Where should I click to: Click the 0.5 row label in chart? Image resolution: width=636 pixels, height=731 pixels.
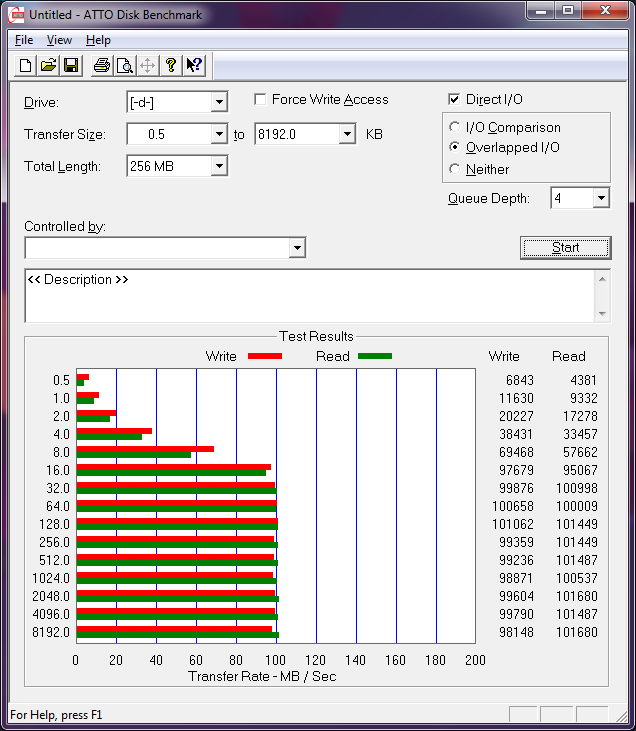coord(61,380)
